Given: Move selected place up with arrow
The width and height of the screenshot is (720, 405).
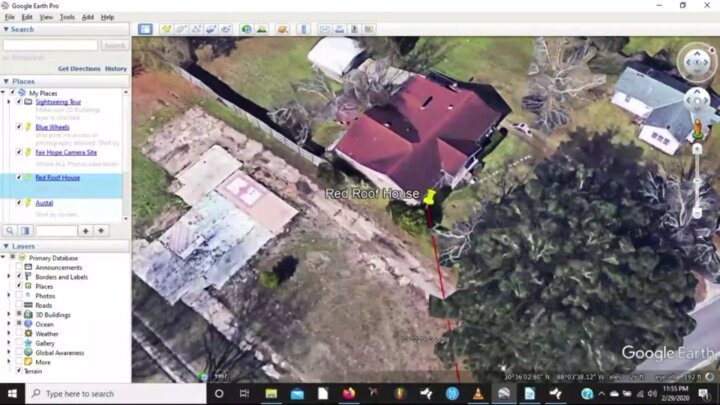Looking at the screenshot, I should pos(85,231).
